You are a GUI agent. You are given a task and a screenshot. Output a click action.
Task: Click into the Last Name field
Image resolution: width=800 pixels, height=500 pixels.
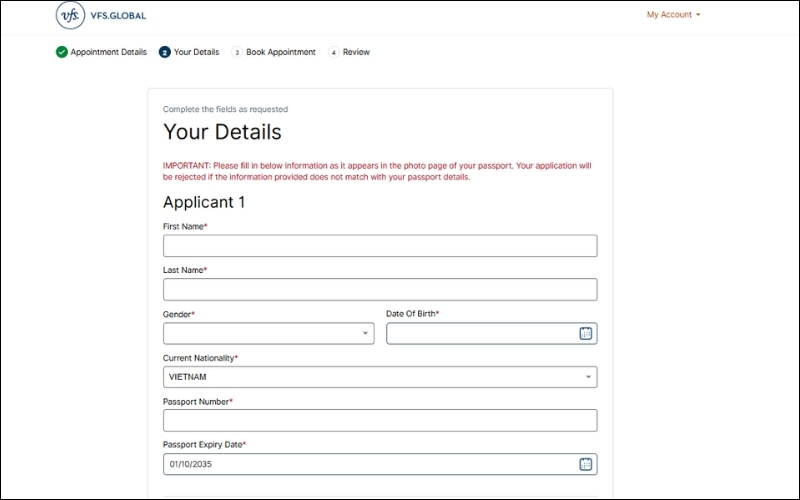[x=380, y=290]
